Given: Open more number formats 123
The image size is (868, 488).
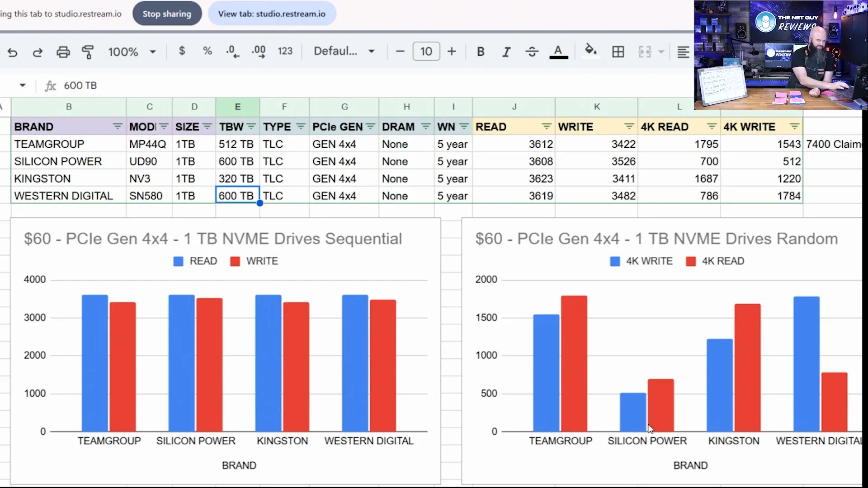Looking at the screenshot, I should click(285, 51).
